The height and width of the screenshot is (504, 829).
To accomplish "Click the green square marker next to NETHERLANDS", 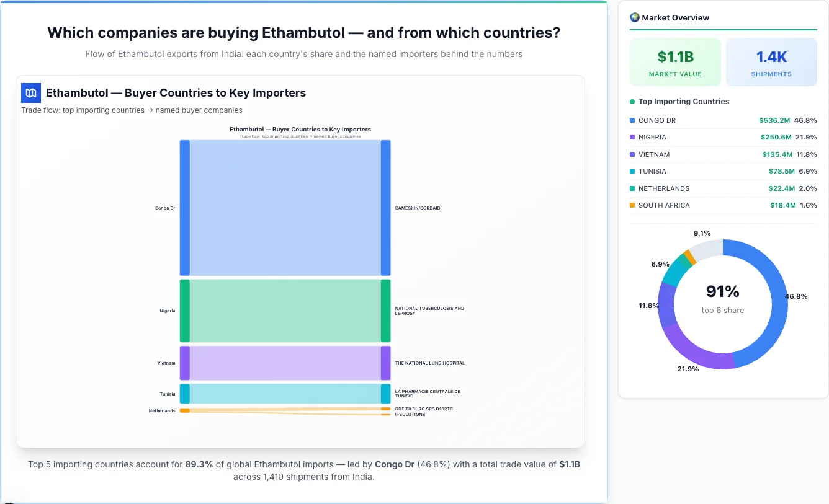I will (631, 188).
